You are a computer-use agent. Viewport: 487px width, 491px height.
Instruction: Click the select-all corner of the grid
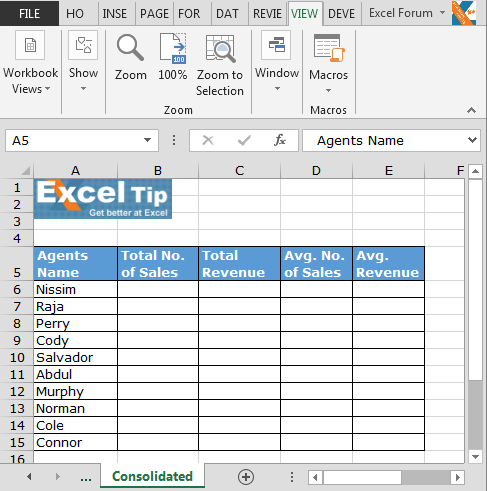(25, 171)
